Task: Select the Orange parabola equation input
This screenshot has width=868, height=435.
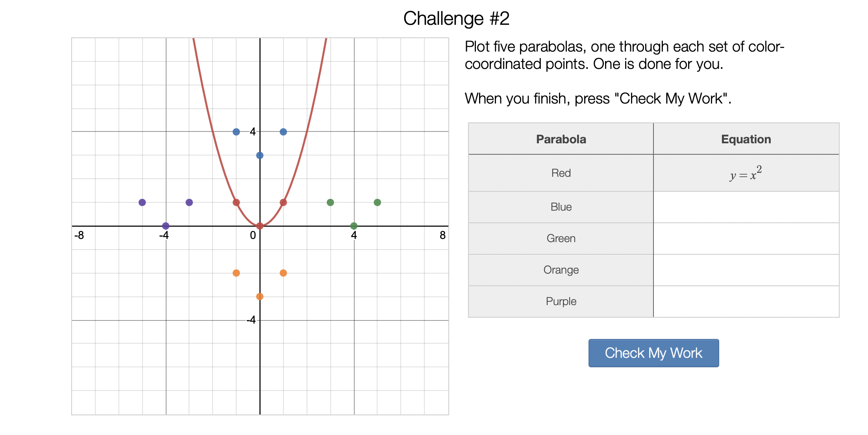Action: [746, 270]
